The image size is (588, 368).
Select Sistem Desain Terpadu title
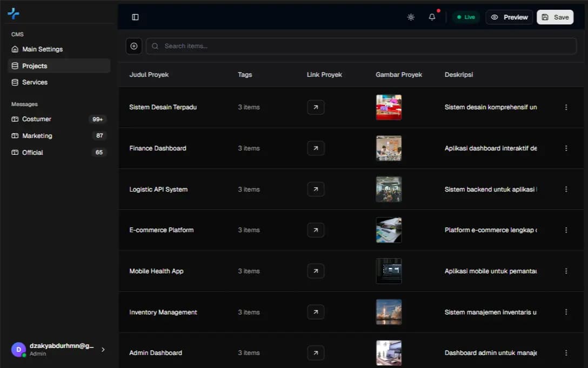click(x=163, y=107)
